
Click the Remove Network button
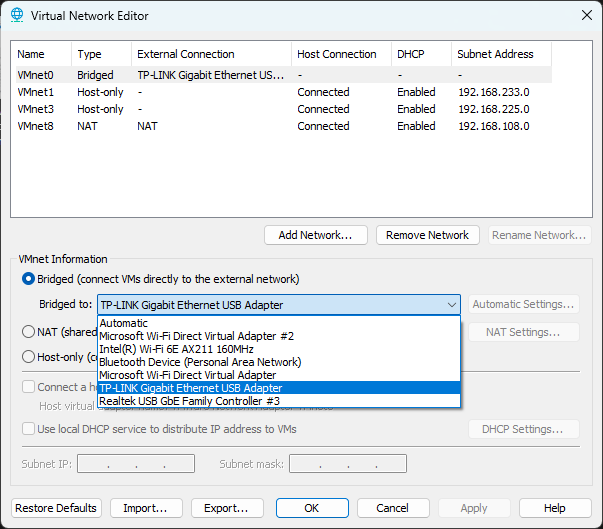pos(428,235)
